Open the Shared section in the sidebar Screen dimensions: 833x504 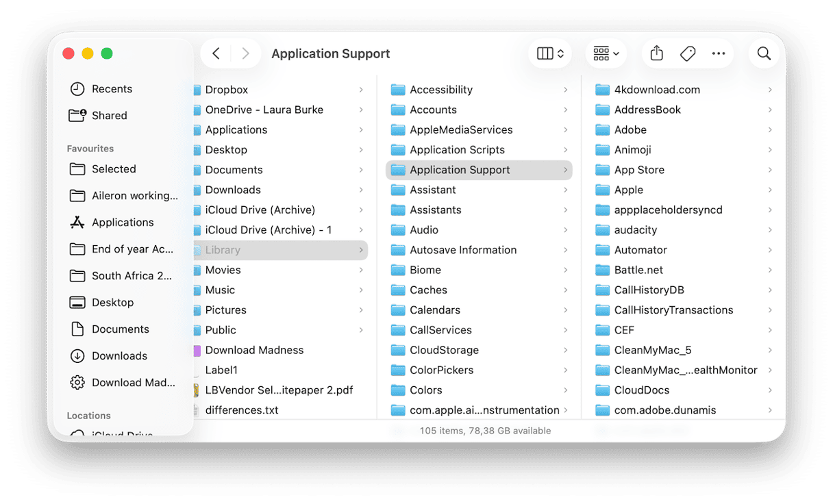tap(110, 115)
